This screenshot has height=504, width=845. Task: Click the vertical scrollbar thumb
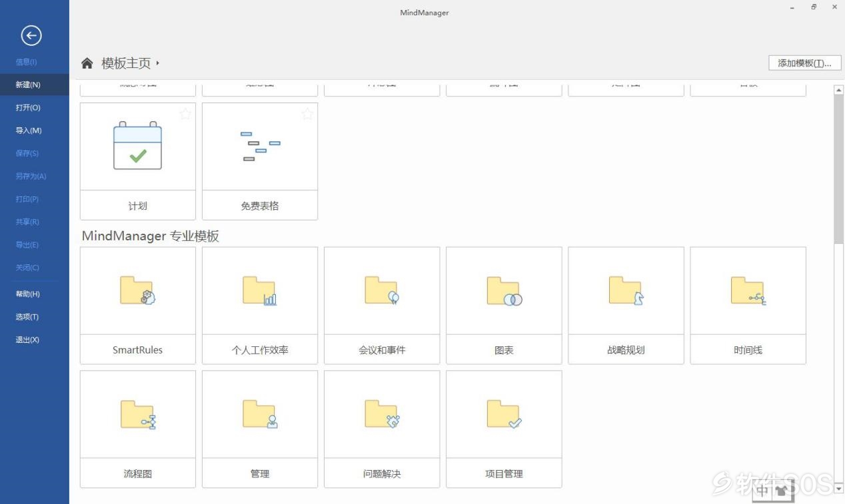tap(839, 170)
